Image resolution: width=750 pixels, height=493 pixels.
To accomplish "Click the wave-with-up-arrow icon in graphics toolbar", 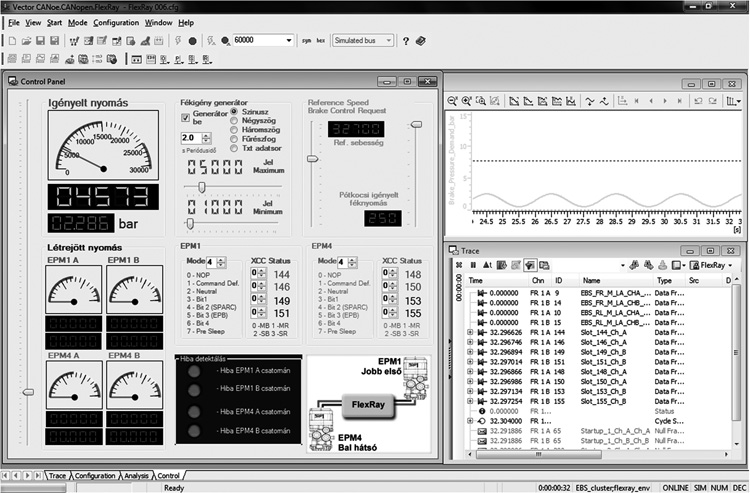I will (604, 101).
